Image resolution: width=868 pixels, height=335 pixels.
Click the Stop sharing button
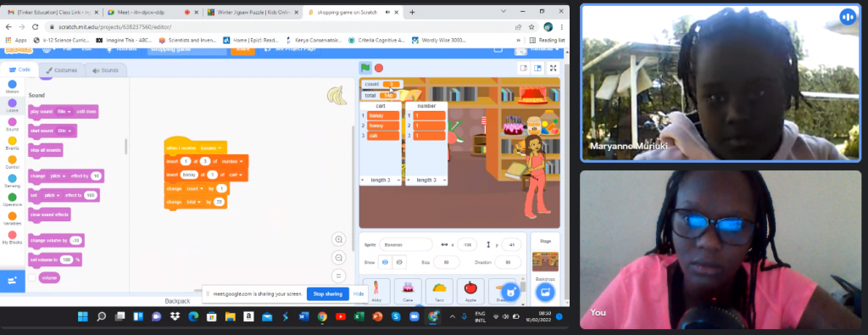(328, 293)
